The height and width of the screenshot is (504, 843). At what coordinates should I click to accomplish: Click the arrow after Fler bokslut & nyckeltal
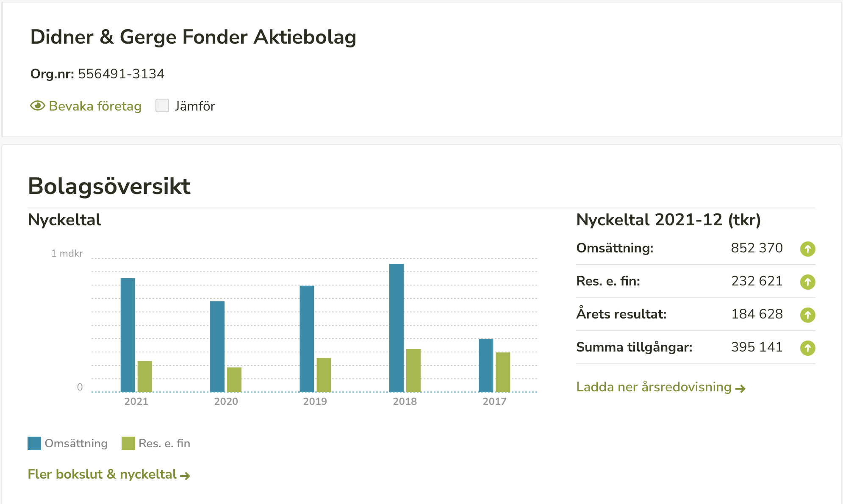(x=185, y=476)
